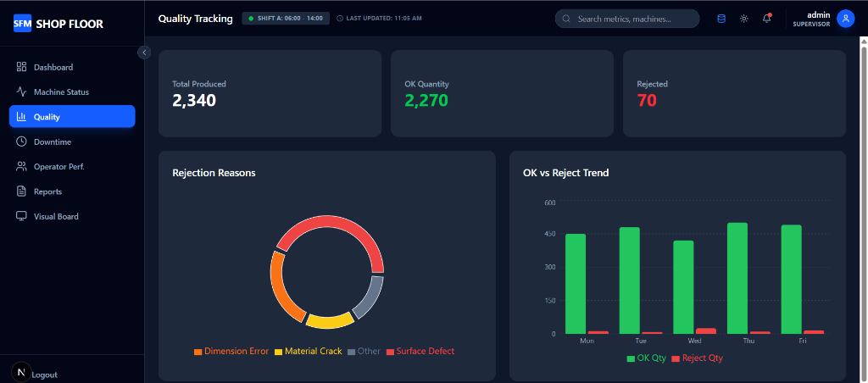Toggle Reject Qty series in chart legend
Viewport: 868px width, 383px height.
(x=697, y=358)
